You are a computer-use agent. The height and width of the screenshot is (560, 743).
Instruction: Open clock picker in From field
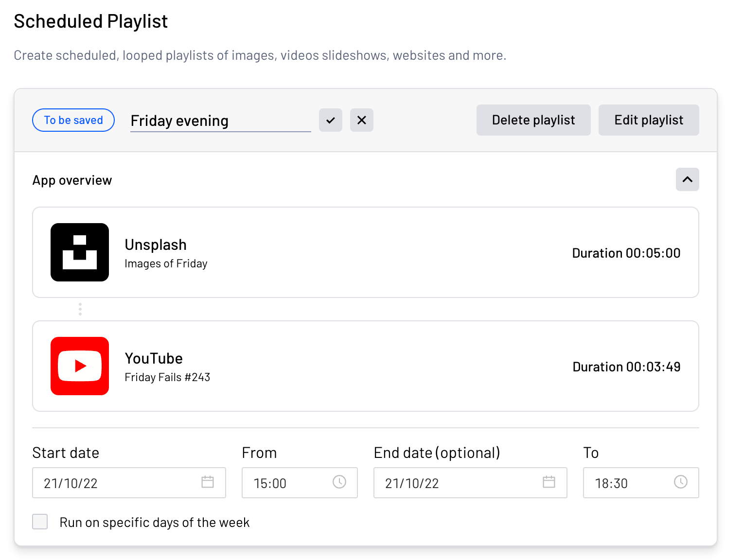[x=339, y=482]
